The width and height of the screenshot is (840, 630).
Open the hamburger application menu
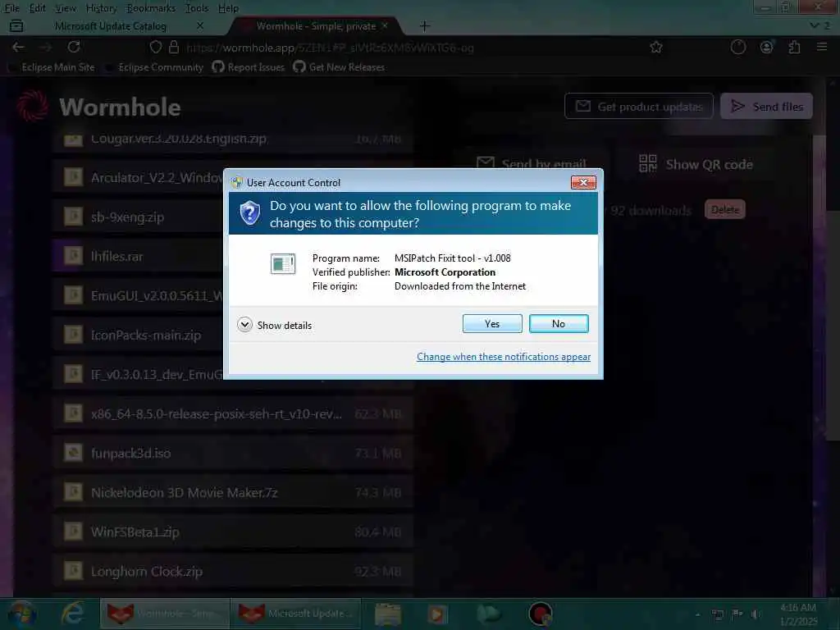pyautogui.click(x=822, y=47)
